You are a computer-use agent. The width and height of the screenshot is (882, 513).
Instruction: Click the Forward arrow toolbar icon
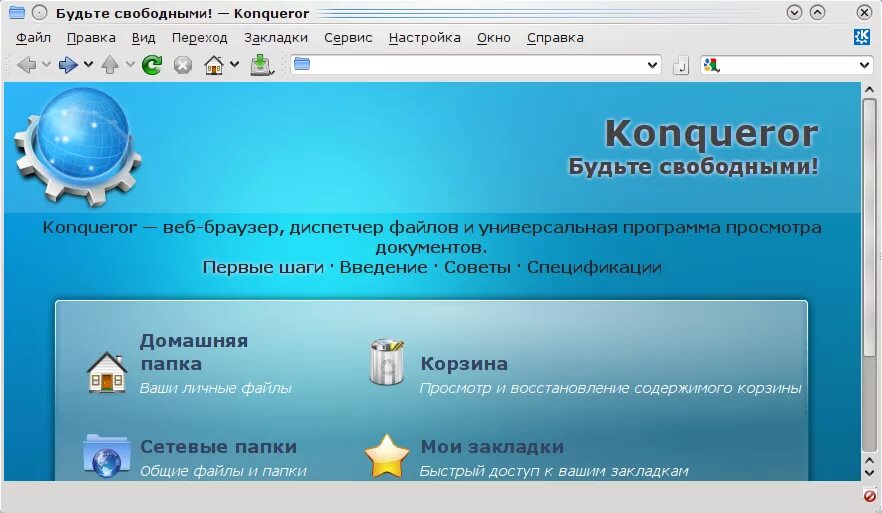(x=68, y=65)
